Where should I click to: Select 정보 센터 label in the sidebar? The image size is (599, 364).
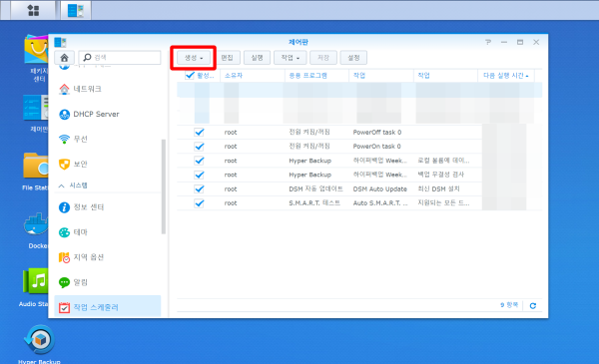pos(89,207)
